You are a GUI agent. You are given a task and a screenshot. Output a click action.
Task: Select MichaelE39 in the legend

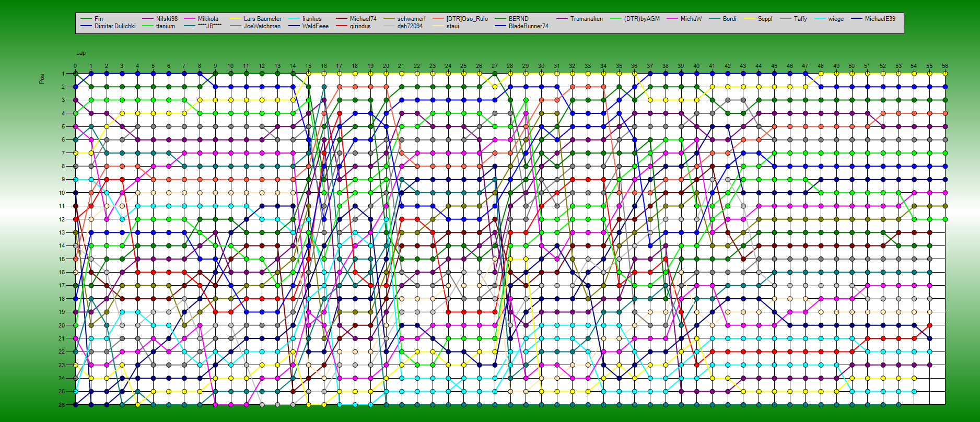880,19
